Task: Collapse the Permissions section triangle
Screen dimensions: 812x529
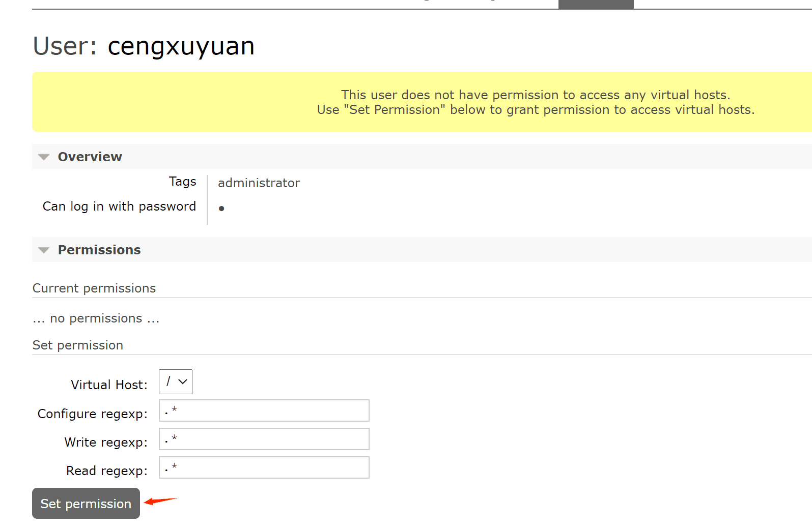Action: pyautogui.click(x=44, y=250)
